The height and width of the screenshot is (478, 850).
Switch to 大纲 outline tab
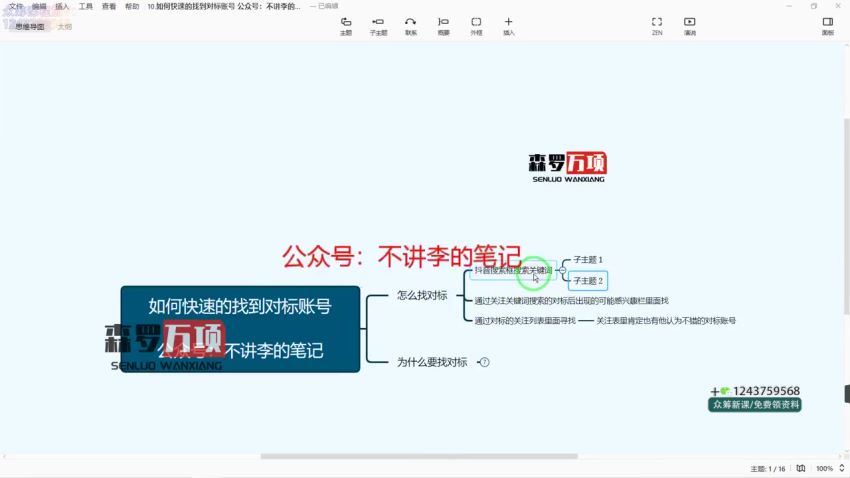point(65,27)
